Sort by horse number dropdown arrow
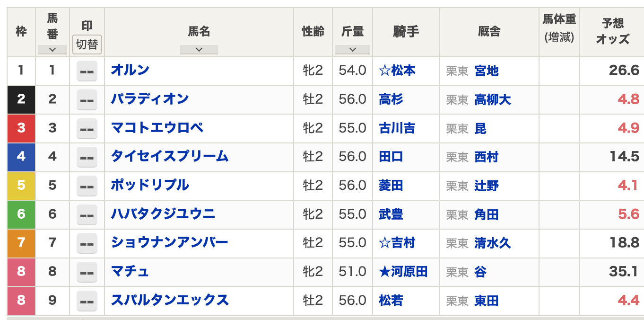The image size is (644, 320). coord(52,49)
